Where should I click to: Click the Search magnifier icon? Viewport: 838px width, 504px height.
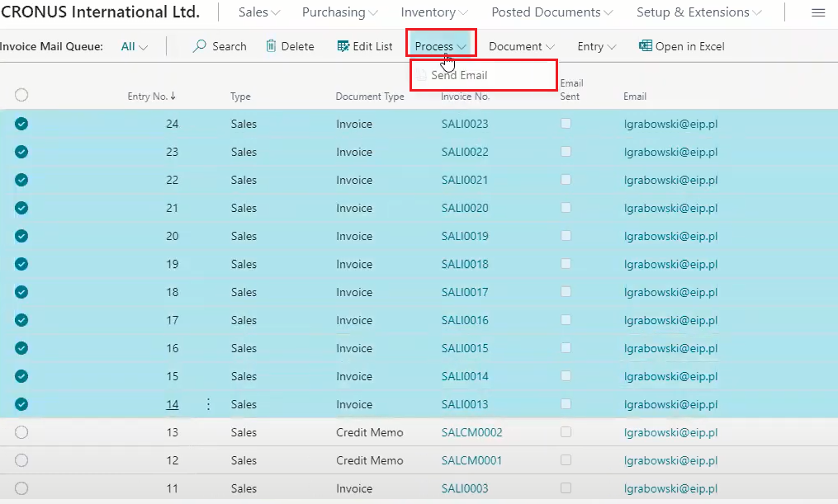[199, 46]
